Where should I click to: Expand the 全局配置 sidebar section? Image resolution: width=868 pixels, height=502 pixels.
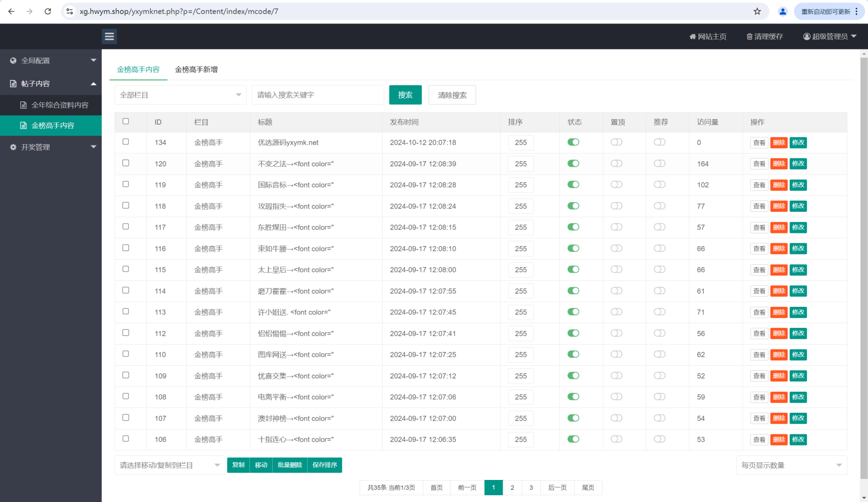tap(51, 60)
